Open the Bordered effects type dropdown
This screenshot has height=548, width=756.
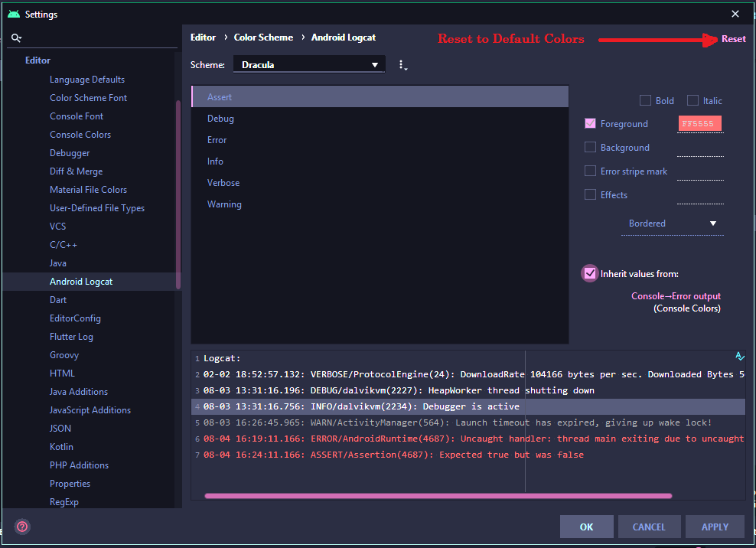tap(672, 223)
